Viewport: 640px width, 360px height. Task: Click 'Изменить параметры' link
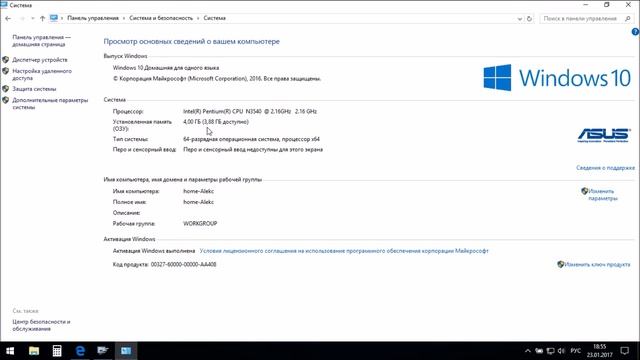coord(602,195)
